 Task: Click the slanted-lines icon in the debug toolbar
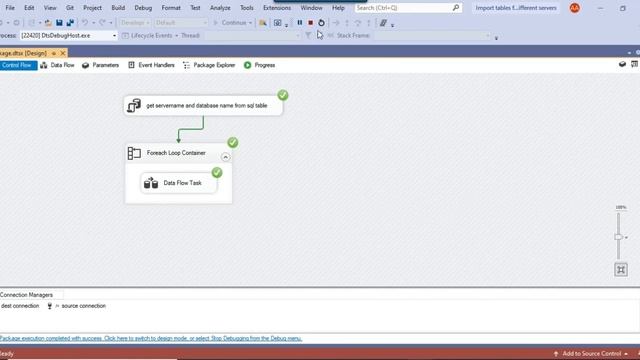[x=383, y=23]
